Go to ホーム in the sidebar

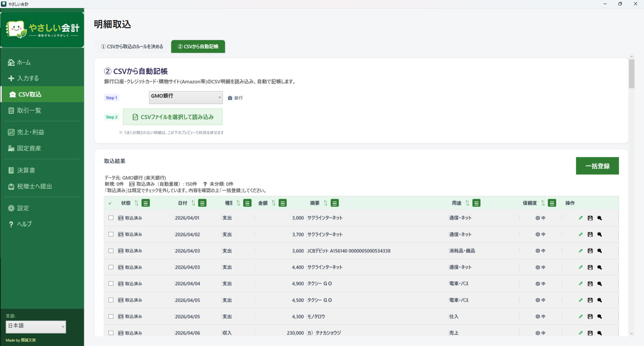click(x=42, y=62)
